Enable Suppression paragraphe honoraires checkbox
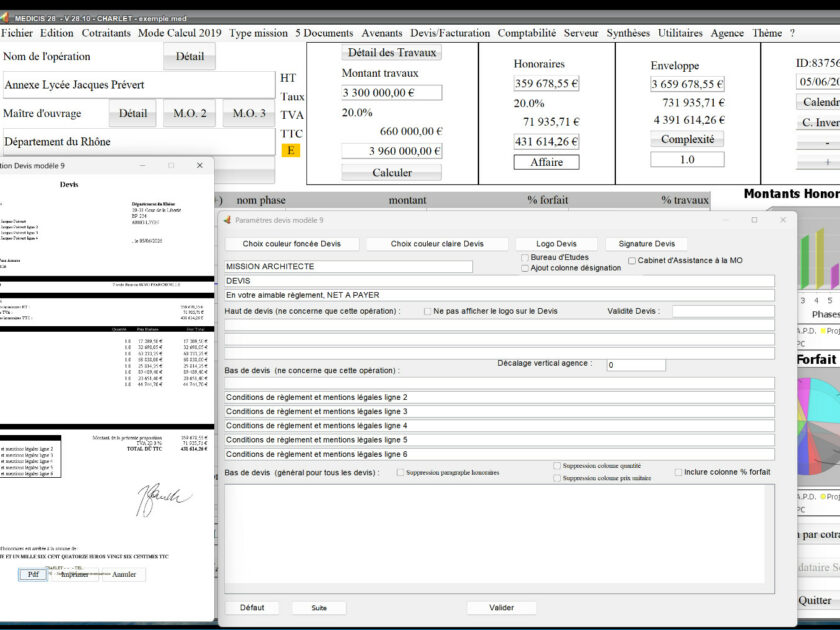Screen dimensions: 840x630 [400, 472]
